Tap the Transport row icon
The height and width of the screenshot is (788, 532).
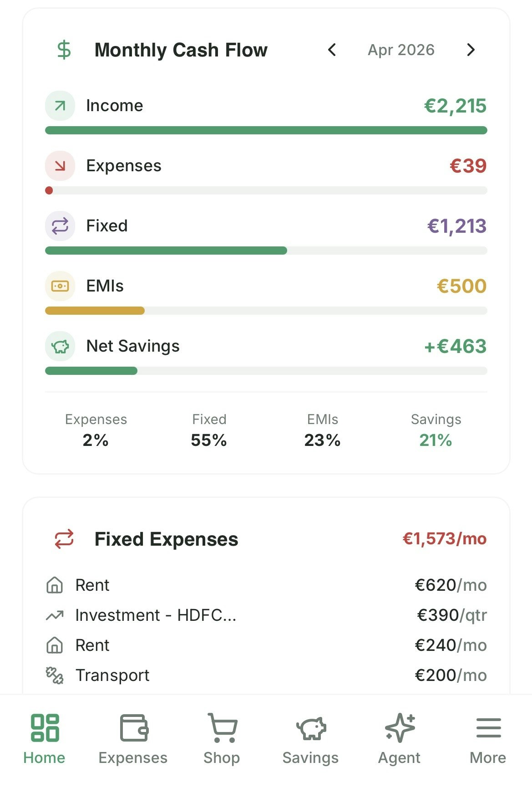[55, 675]
